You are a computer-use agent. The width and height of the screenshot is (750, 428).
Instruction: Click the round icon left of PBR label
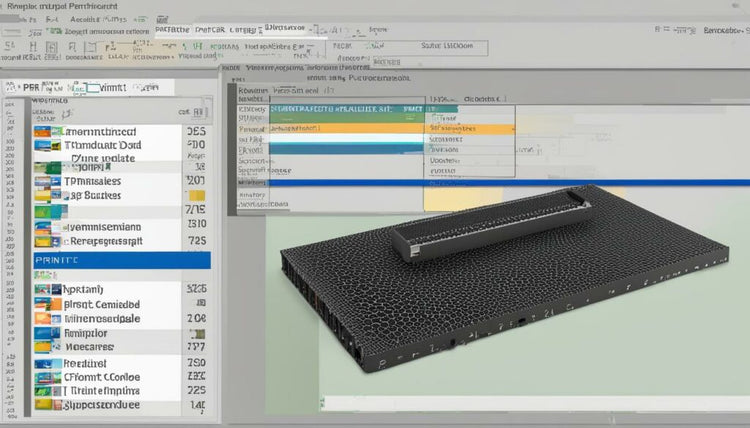(x=12, y=87)
